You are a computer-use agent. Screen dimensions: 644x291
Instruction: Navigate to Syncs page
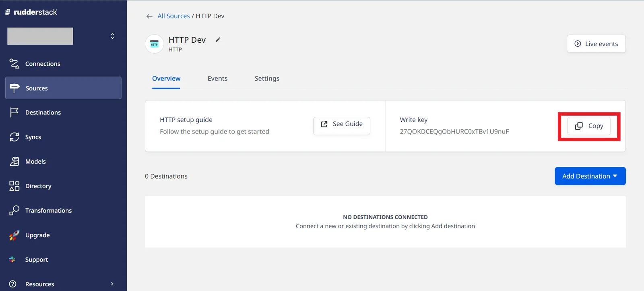pyautogui.click(x=33, y=137)
